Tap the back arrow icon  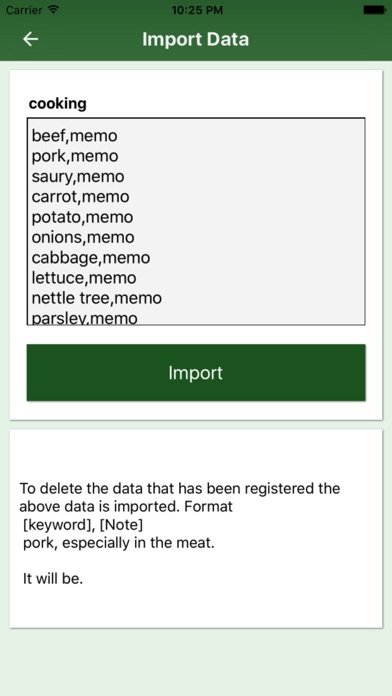point(30,39)
